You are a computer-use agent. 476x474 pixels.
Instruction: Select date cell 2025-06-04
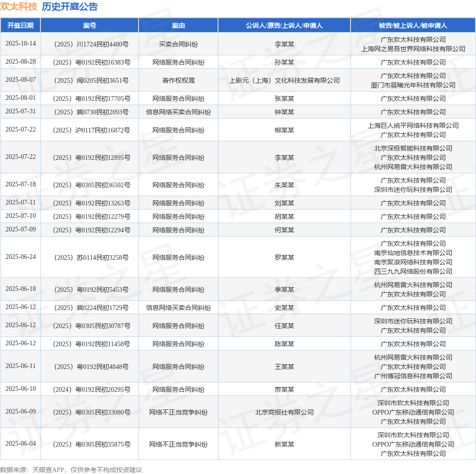coord(20,444)
